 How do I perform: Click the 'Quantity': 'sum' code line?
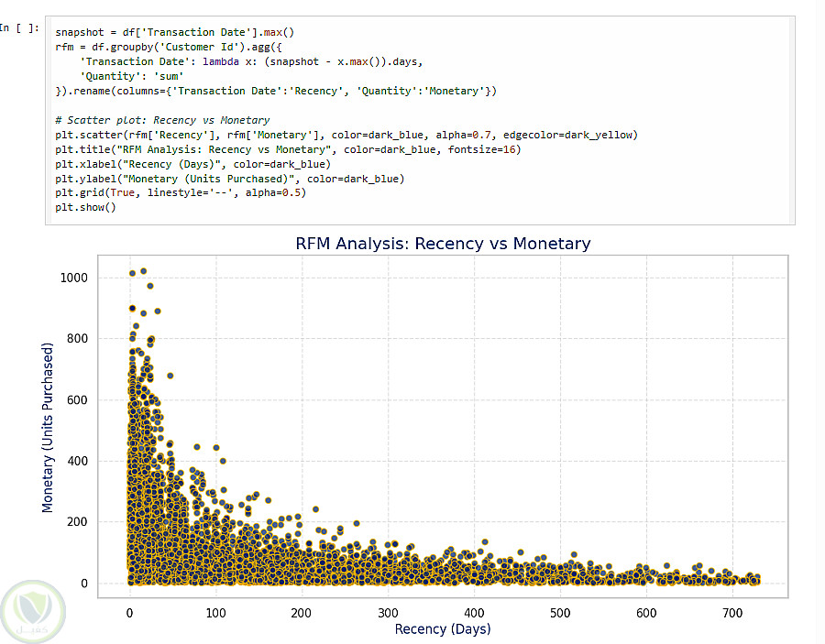tap(131, 77)
